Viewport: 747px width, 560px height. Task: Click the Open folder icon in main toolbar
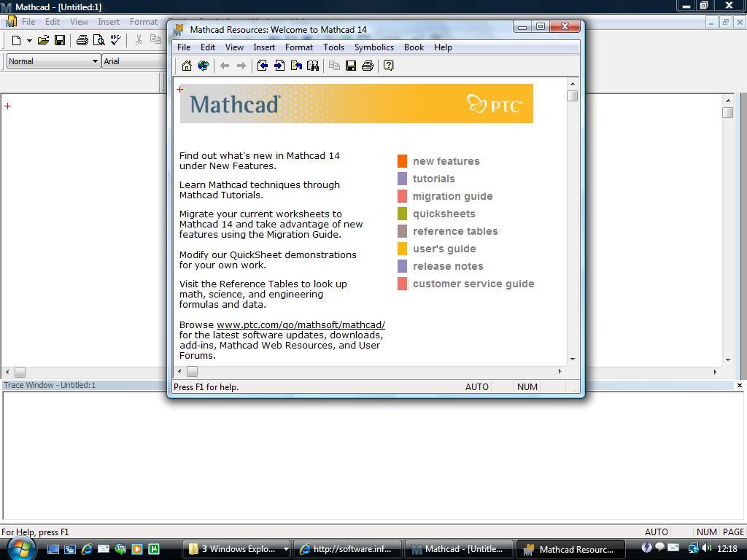click(43, 40)
